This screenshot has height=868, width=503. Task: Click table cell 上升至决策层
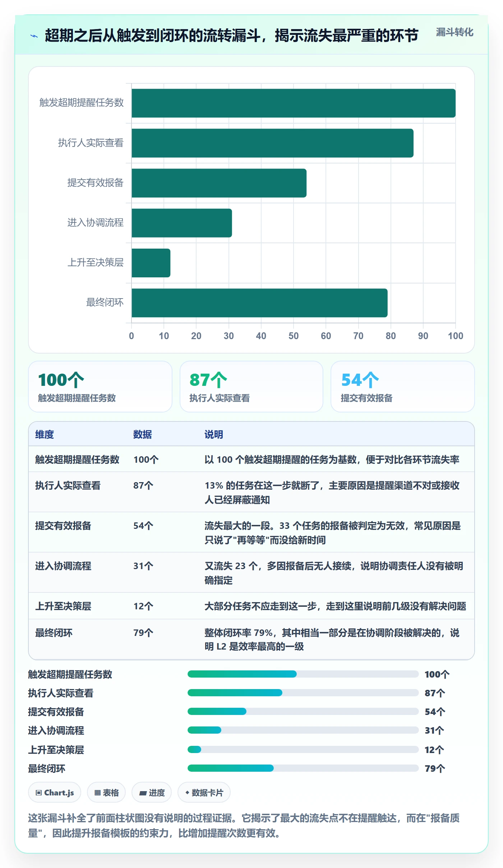click(63, 606)
